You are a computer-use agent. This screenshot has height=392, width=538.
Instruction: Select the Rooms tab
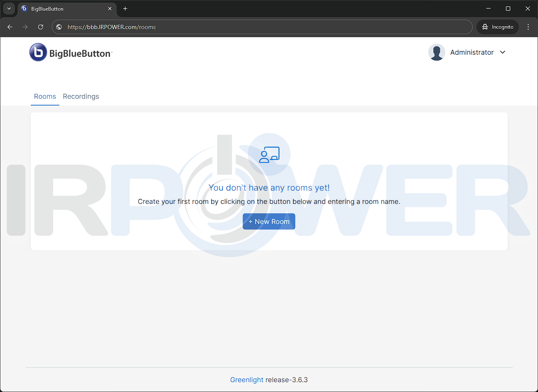[x=44, y=96]
